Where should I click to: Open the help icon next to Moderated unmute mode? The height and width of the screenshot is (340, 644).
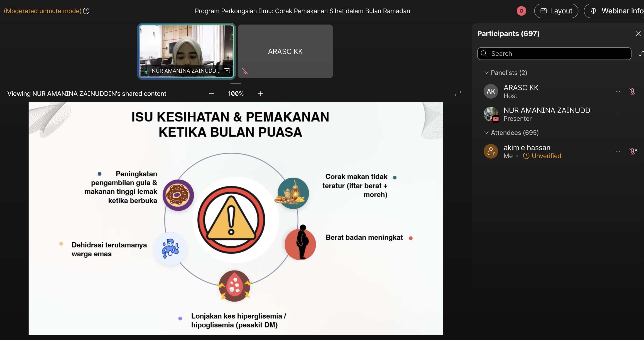(x=86, y=11)
